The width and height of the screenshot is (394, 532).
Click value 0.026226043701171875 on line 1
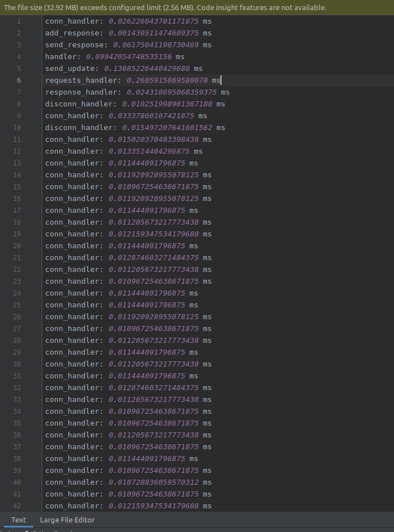(x=153, y=21)
